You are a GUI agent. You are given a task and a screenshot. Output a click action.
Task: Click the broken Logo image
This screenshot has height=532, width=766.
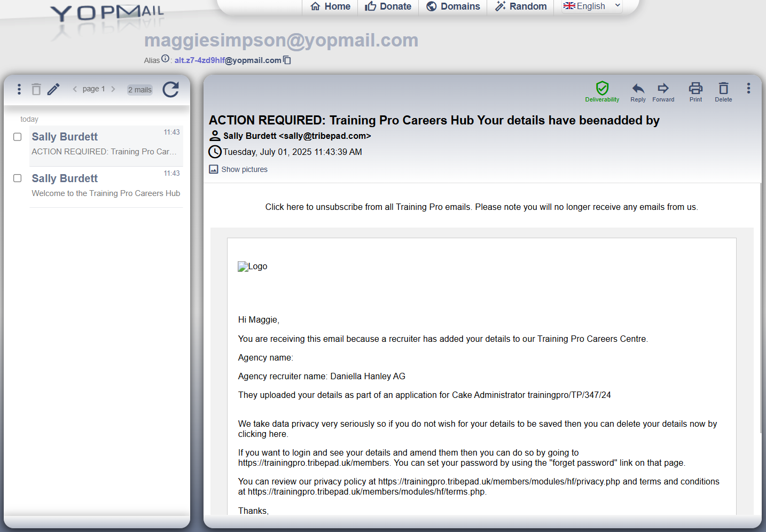tap(253, 267)
